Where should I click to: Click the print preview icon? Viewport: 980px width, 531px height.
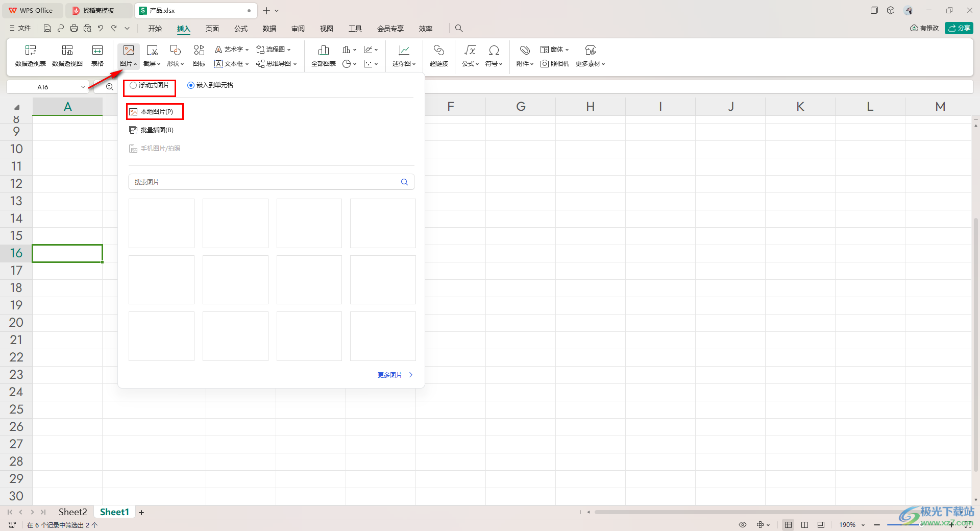click(x=87, y=28)
